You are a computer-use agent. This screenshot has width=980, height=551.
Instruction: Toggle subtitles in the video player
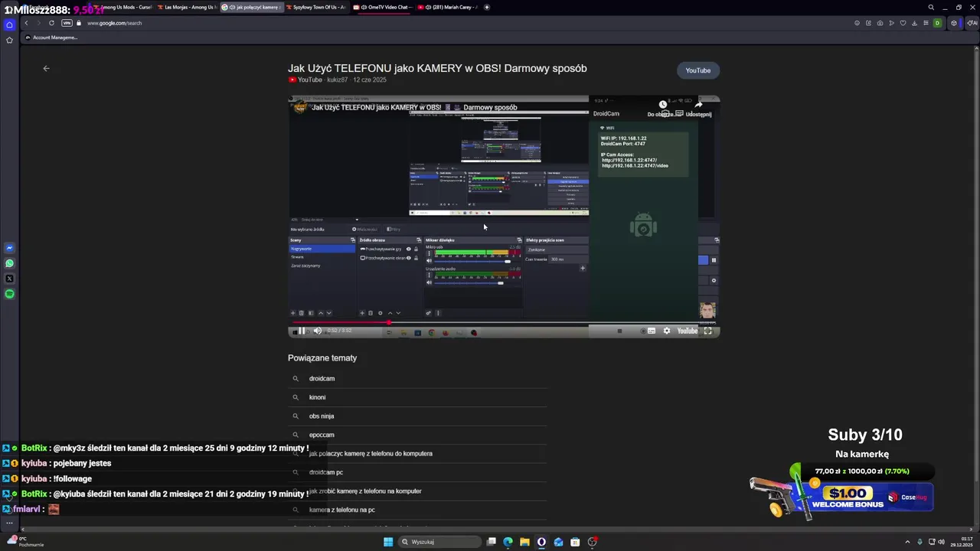pos(652,331)
